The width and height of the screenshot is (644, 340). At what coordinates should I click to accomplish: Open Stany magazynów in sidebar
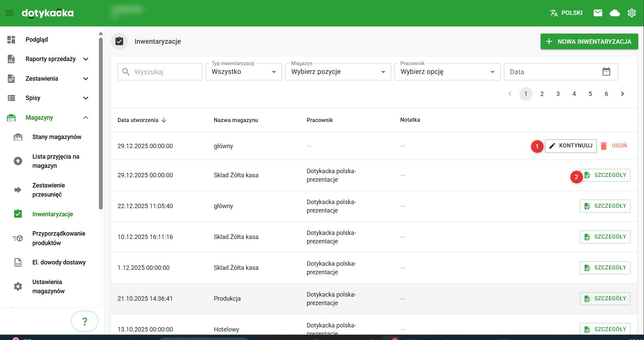[57, 137]
